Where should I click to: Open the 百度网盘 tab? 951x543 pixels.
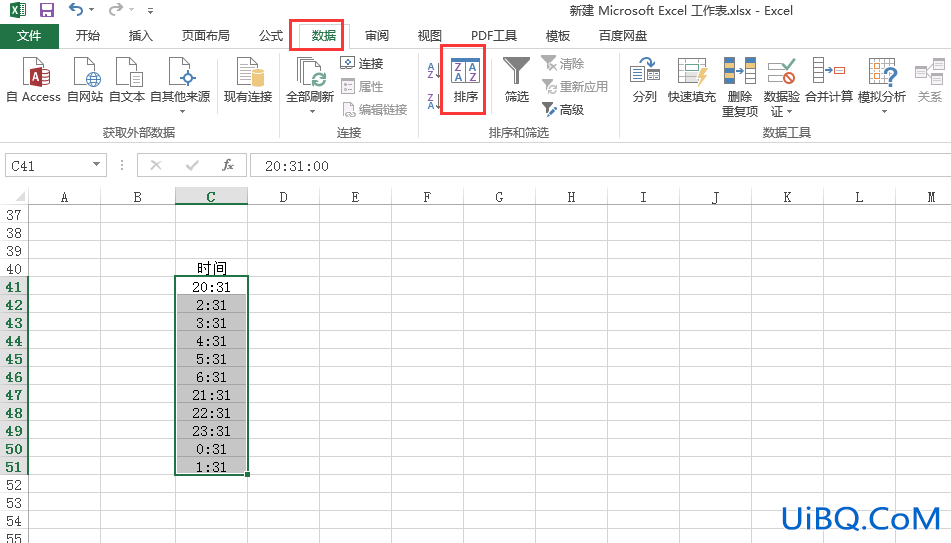click(623, 36)
